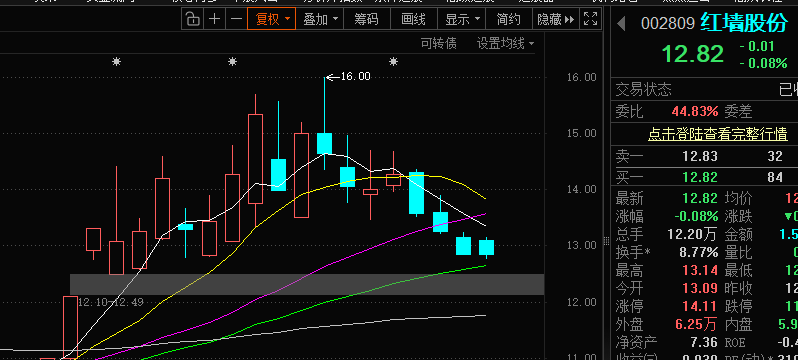The height and width of the screenshot is (360, 798).
Task: Select the 画线 drawing tool button
Action: (x=413, y=19)
